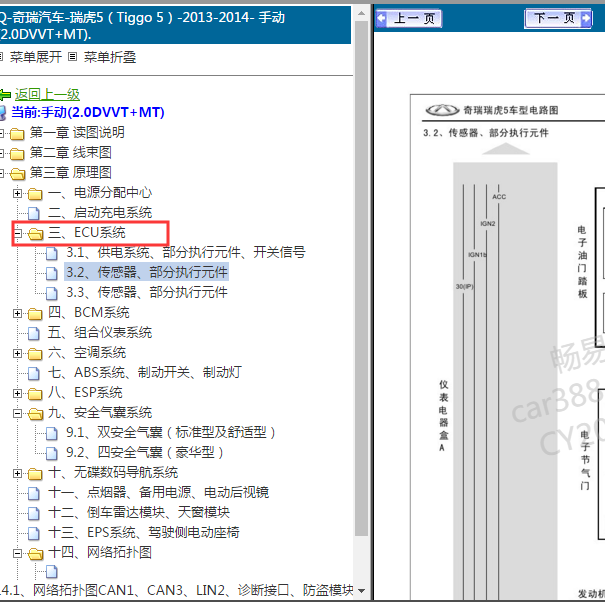Click page icon for 9.1 entry

pyautogui.click(x=52, y=433)
